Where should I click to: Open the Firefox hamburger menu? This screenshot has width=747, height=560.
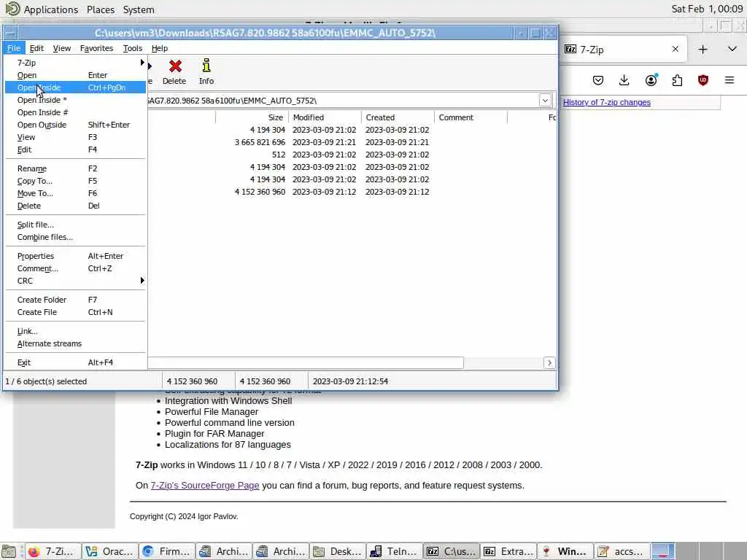[x=729, y=80]
